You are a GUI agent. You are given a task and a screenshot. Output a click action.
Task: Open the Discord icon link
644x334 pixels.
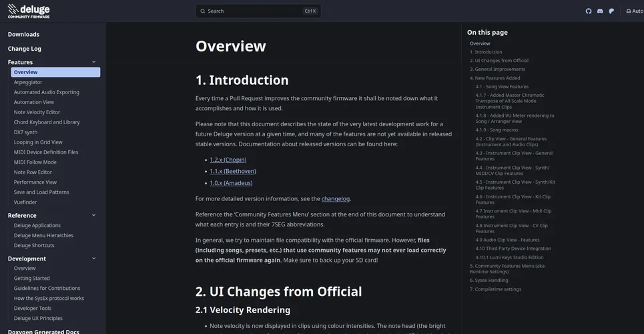click(600, 11)
